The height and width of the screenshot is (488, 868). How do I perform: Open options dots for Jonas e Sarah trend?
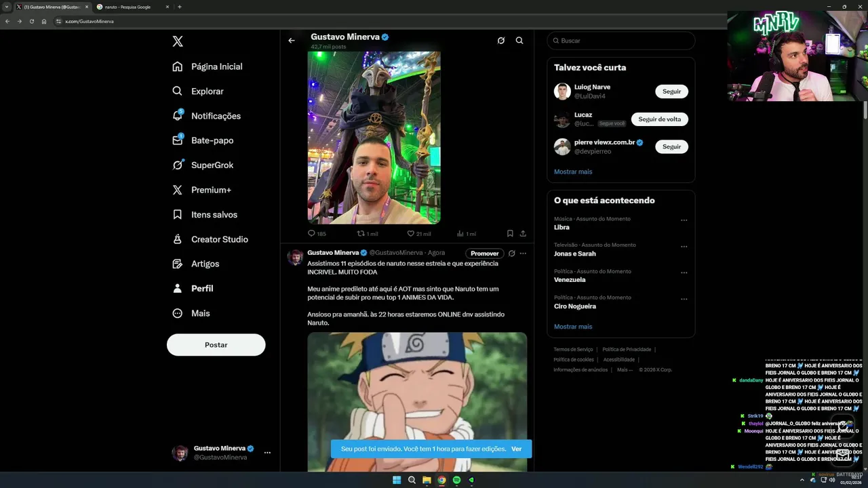point(684,246)
